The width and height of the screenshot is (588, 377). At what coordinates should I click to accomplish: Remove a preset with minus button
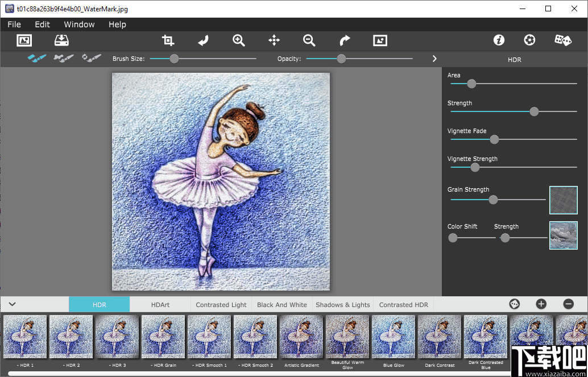pos(567,304)
